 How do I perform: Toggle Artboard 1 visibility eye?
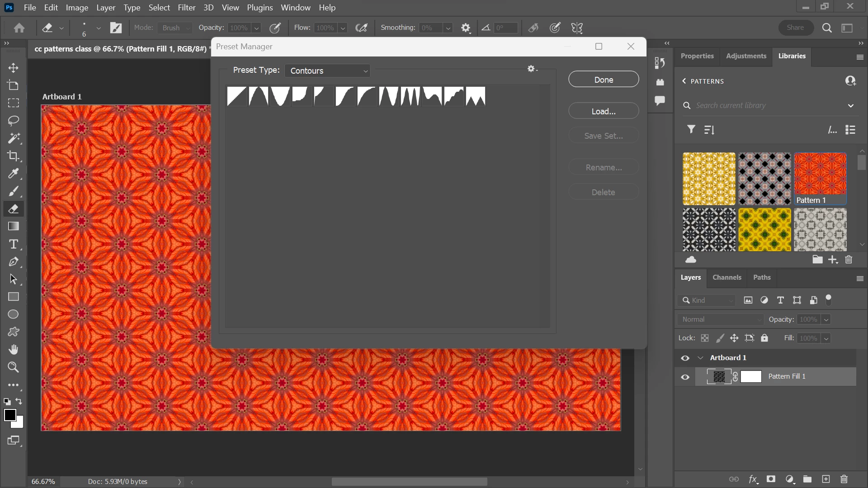tap(685, 358)
